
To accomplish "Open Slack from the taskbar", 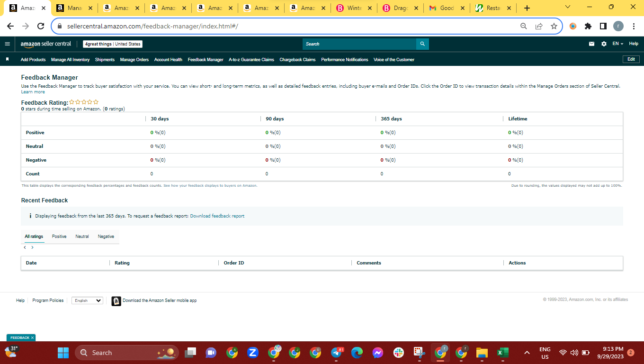I will coord(398,353).
